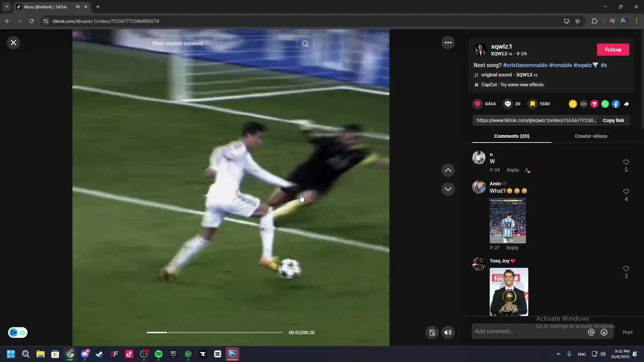Open Epic Games Launcher from taskbar
The height and width of the screenshot is (362, 644).
click(x=173, y=354)
